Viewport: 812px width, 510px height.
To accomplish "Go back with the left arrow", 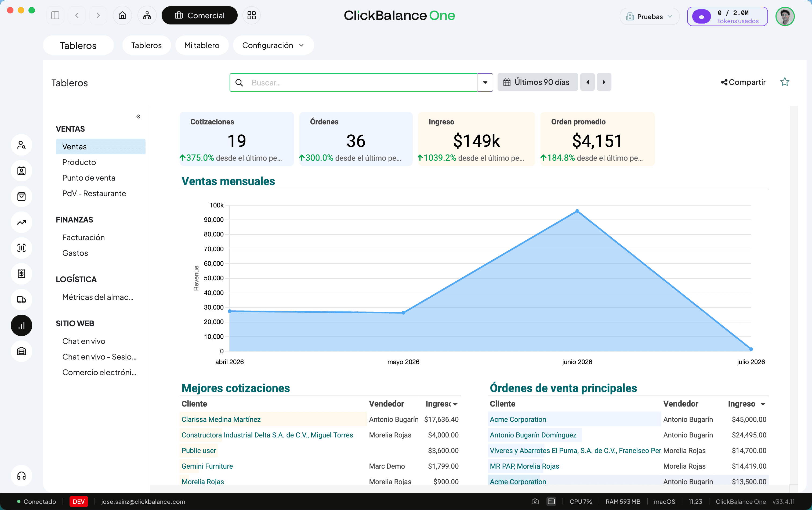I will coord(77,16).
